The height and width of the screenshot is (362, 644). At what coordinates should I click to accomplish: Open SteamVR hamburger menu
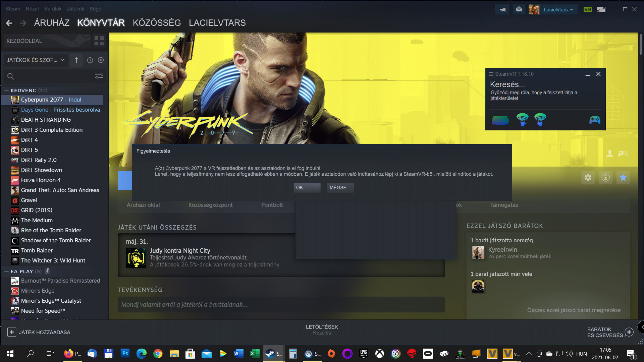[x=491, y=74]
